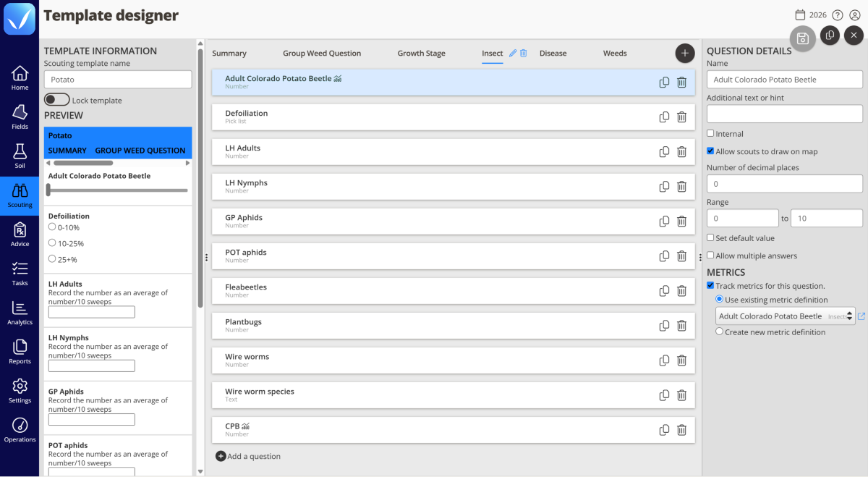Viewport: 868px width, 477px height.
Task: Open Analytics in sidebar
Action: (x=20, y=313)
